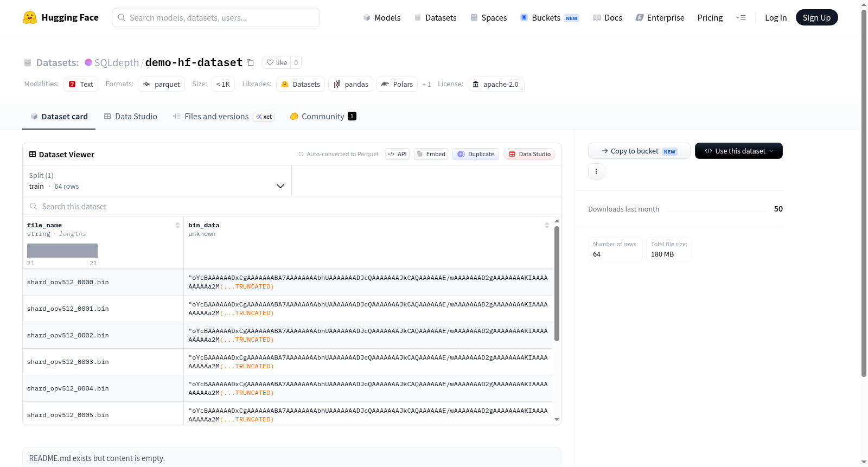Click the Text modality tag
Screen dimensions: 868x467
(81, 84)
